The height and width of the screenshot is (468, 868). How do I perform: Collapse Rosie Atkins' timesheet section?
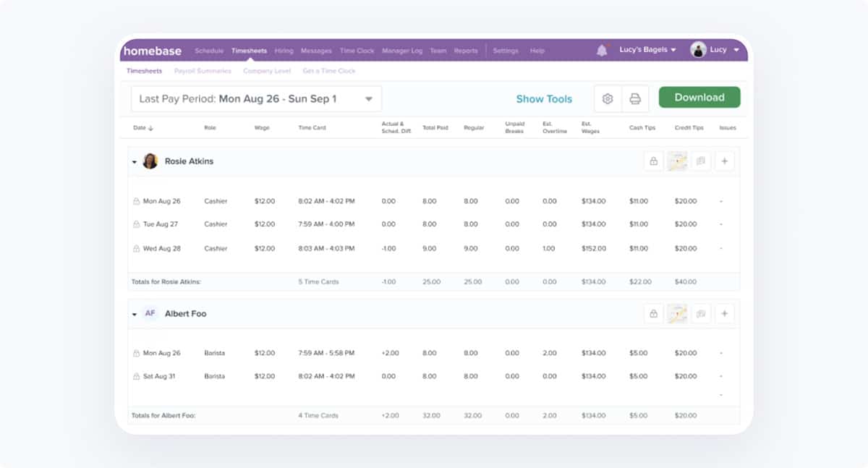134,161
